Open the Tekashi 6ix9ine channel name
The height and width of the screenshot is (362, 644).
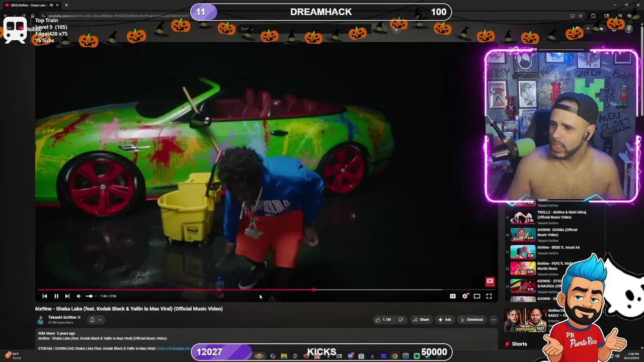click(x=62, y=317)
